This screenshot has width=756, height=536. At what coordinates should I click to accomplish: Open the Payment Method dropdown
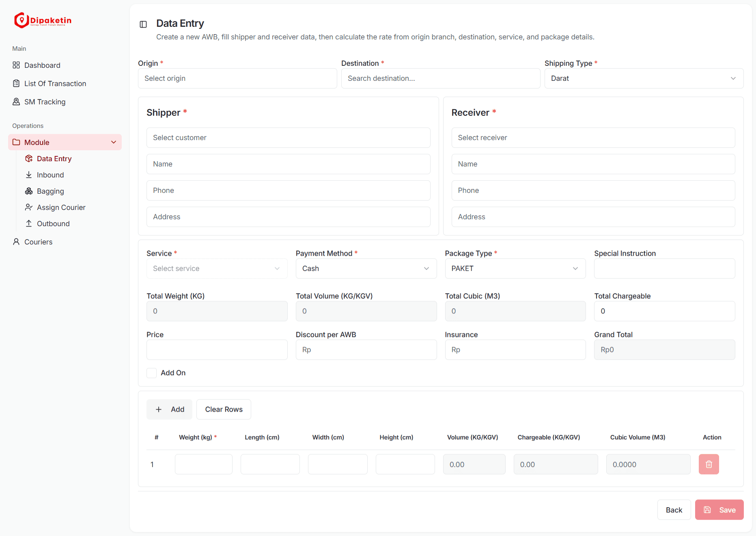366,268
